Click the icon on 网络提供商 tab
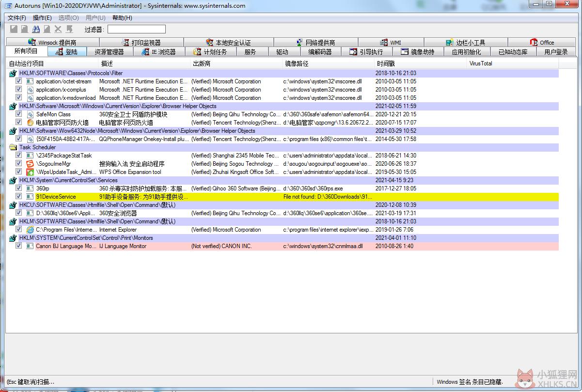The width and height of the screenshot is (582, 392). coord(300,43)
